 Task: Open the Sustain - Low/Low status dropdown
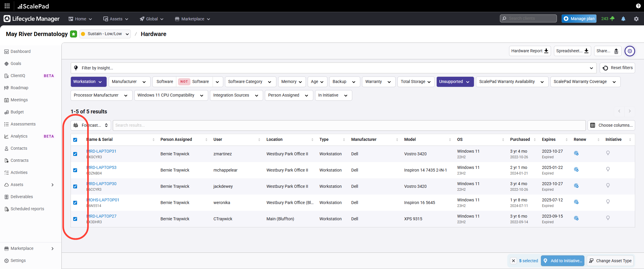tap(105, 34)
